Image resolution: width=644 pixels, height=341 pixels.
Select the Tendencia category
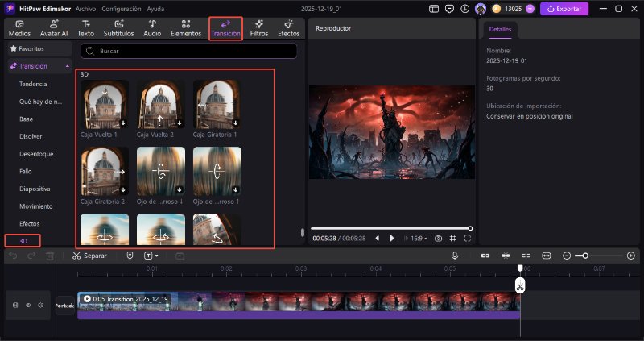(33, 84)
